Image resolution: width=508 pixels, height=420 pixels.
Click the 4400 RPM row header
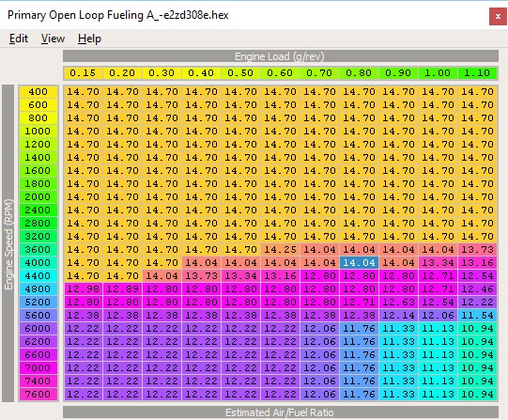click(x=38, y=276)
